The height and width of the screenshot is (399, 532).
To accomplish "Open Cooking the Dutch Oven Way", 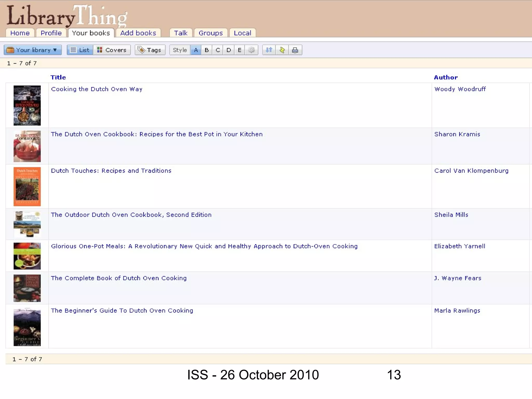I will (x=97, y=89).
